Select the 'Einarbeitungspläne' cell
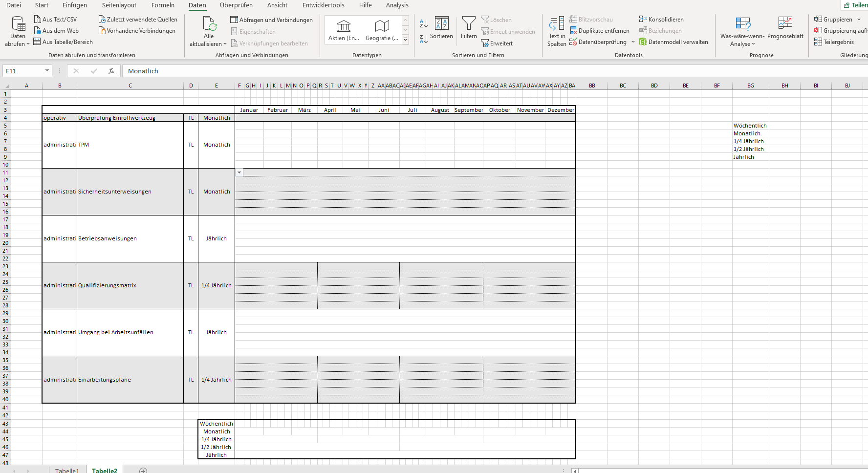This screenshot has width=868, height=473. click(130, 380)
